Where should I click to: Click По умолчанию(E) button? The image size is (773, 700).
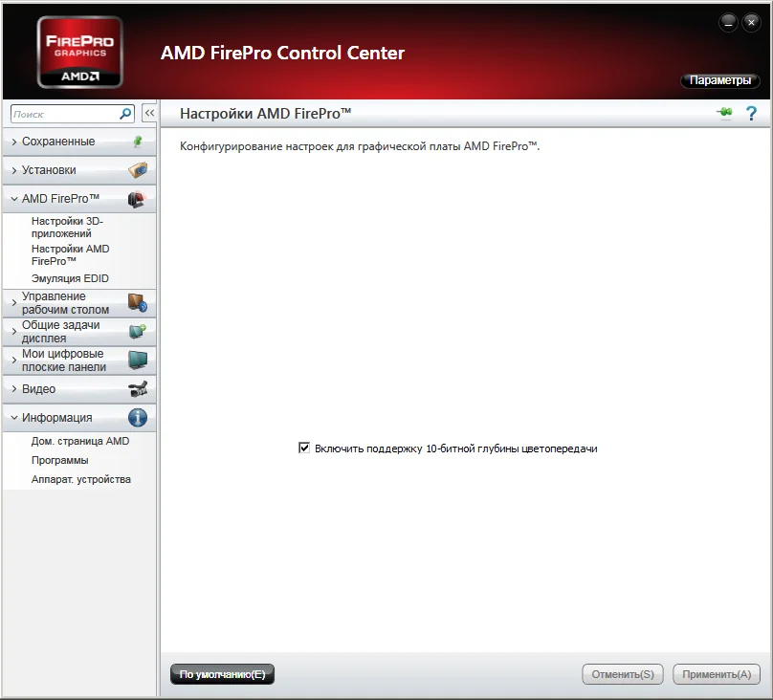pyautogui.click(x=222, y=674)
